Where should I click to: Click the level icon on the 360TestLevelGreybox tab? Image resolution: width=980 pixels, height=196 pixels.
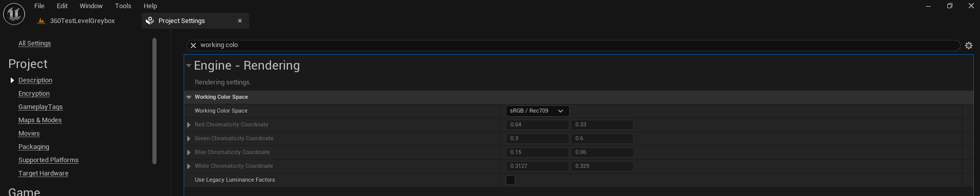[x=41, y=21]
